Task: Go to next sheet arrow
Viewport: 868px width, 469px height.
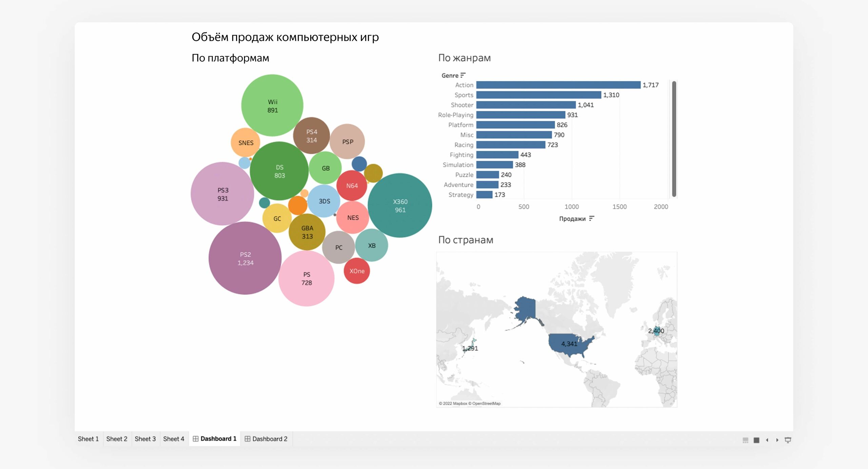Action: 777,440
